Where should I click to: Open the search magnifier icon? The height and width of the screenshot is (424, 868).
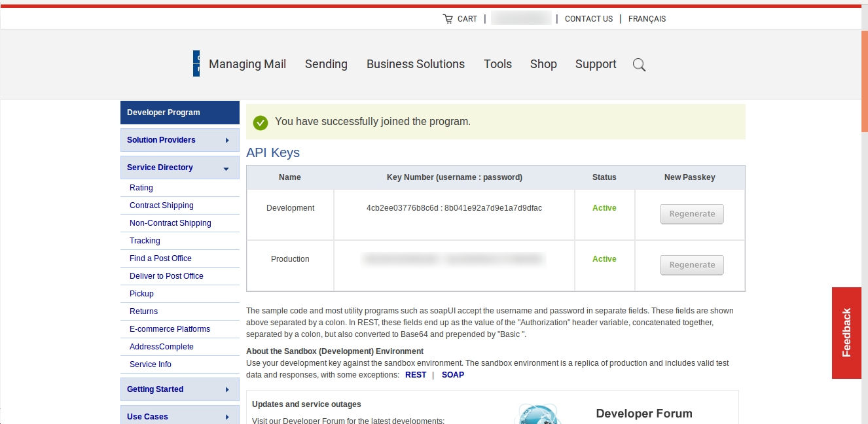tap(639, 65)
